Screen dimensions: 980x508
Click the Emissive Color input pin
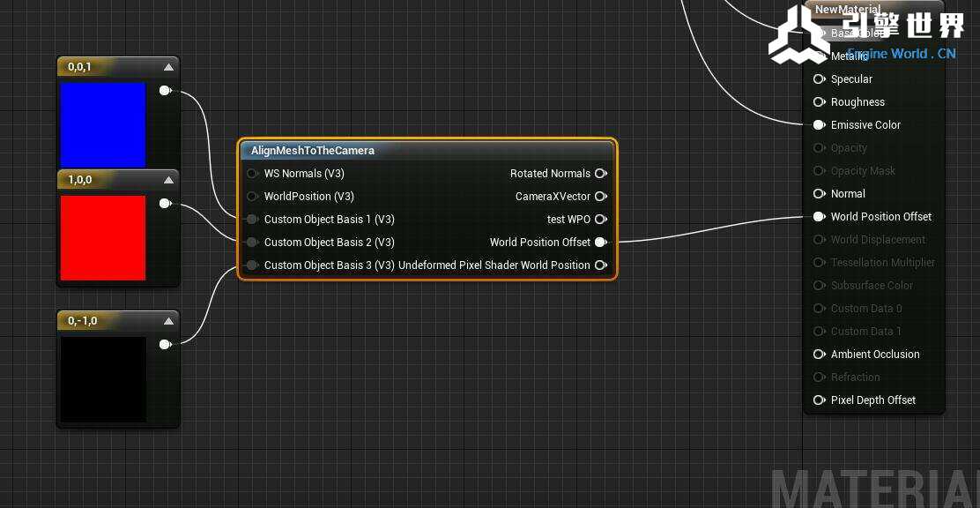point(819,125)
